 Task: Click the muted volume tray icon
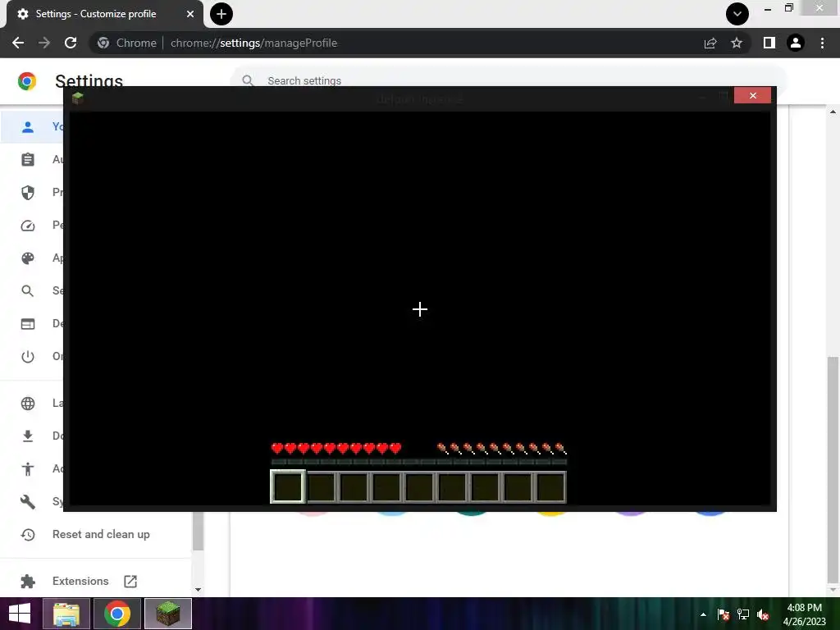763,614
